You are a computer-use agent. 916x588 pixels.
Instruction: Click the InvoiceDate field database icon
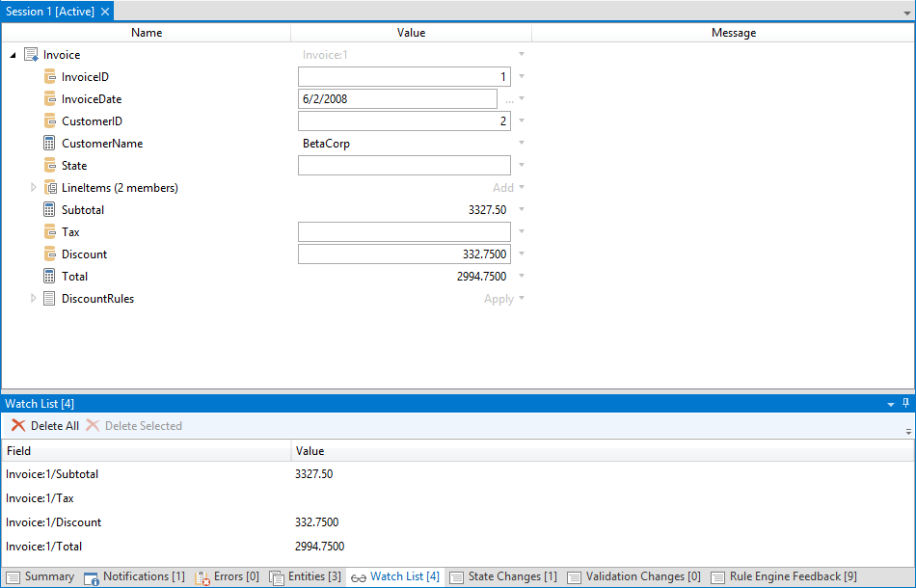[x=50, y=99]
